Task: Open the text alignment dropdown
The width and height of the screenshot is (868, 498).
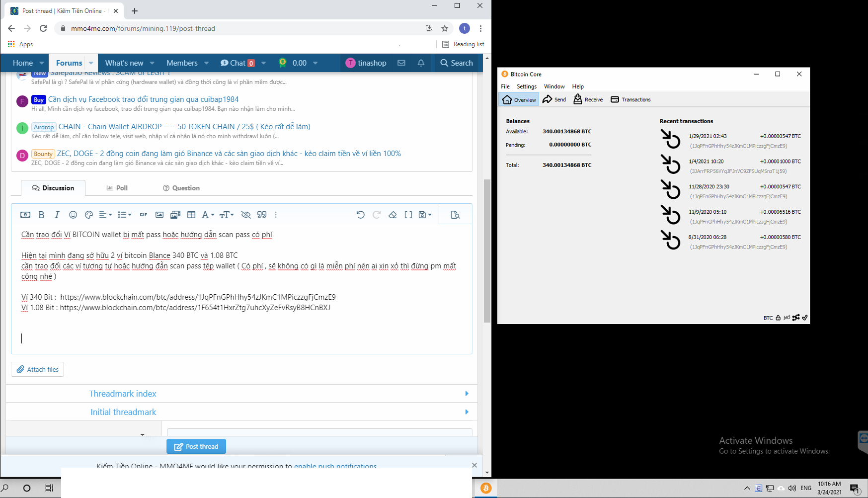Action: click(x=105, y=215)
